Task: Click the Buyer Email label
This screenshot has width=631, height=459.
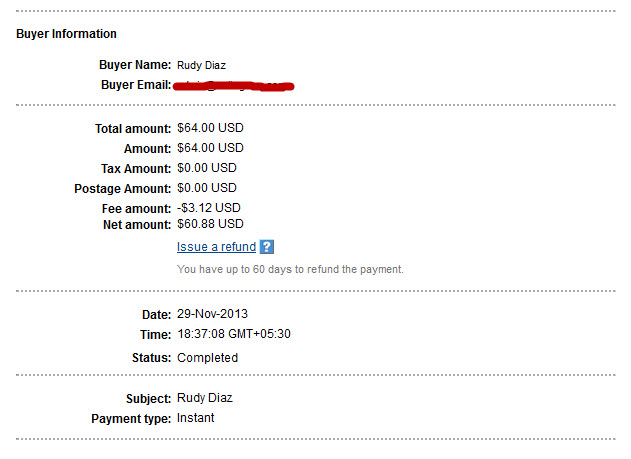Action: [136, 84]
